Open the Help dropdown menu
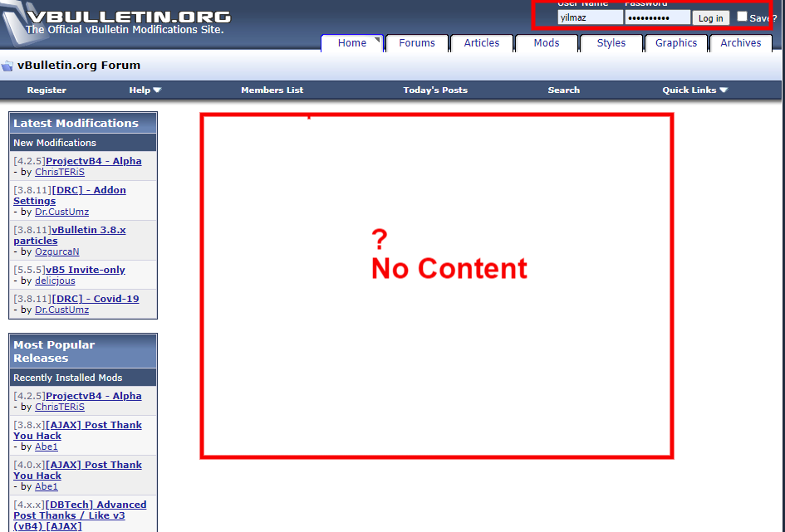This screenshot has height=532, width=785. coord(145,90)
